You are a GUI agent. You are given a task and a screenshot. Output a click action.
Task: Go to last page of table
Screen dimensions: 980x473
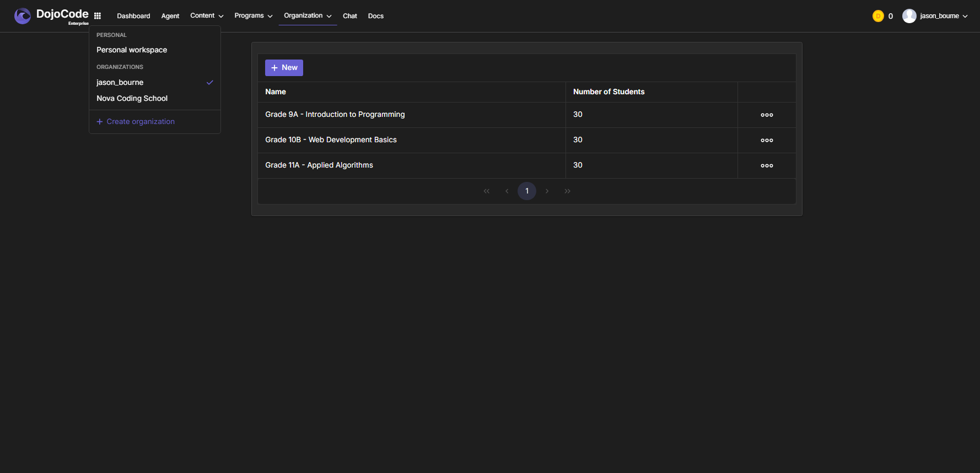point(567,191)
